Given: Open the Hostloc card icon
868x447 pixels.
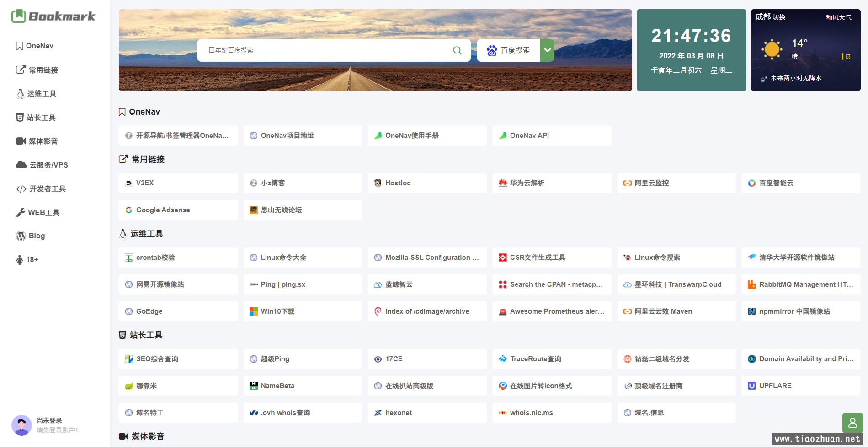Looking at the screenshot, I should (x=378, y=183).
